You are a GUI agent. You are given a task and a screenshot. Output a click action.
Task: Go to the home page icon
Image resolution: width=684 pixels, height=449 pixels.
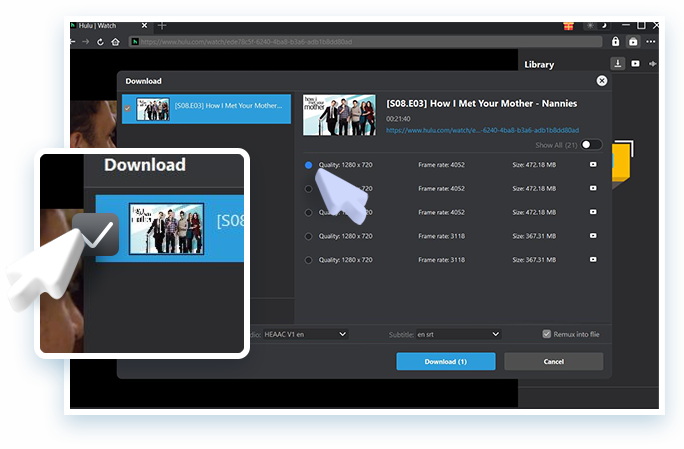(115, 42)
